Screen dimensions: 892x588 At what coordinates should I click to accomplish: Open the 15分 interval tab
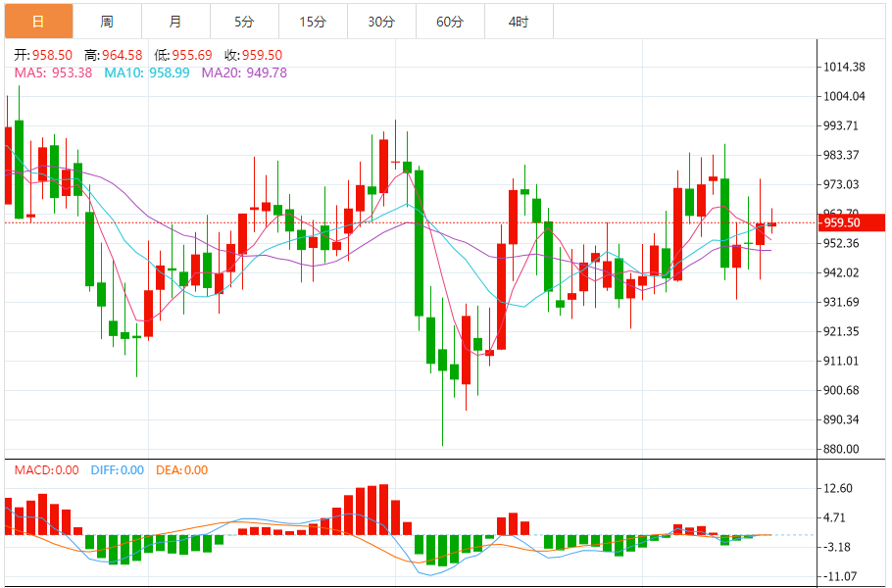pos(313,22)
